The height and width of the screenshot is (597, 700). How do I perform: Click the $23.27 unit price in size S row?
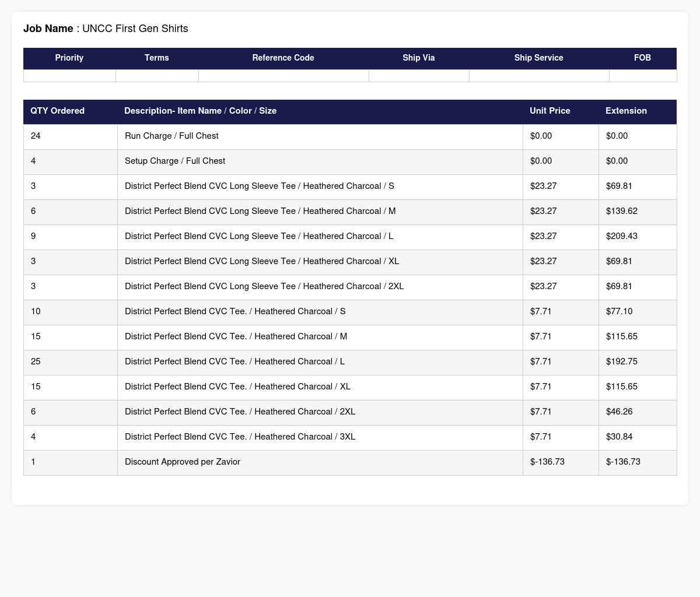[x=544, y=186]
